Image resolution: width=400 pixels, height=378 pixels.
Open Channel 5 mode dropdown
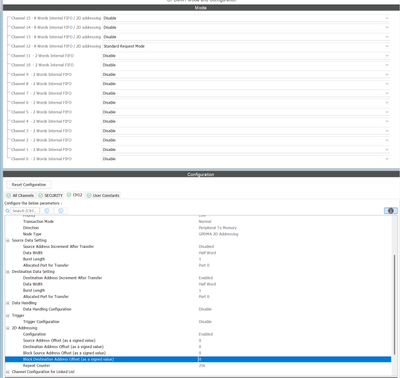click(246, 112)
